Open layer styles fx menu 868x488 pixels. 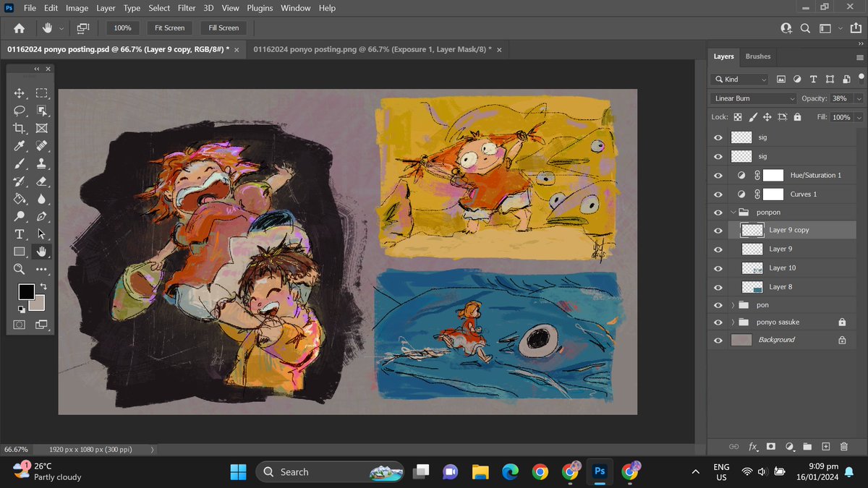pos(753,447)
